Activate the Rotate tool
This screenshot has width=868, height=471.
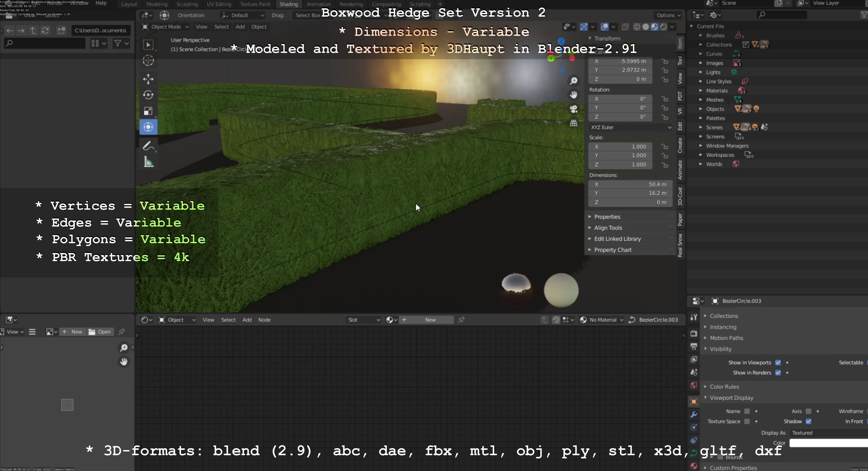tap(148, 95)
